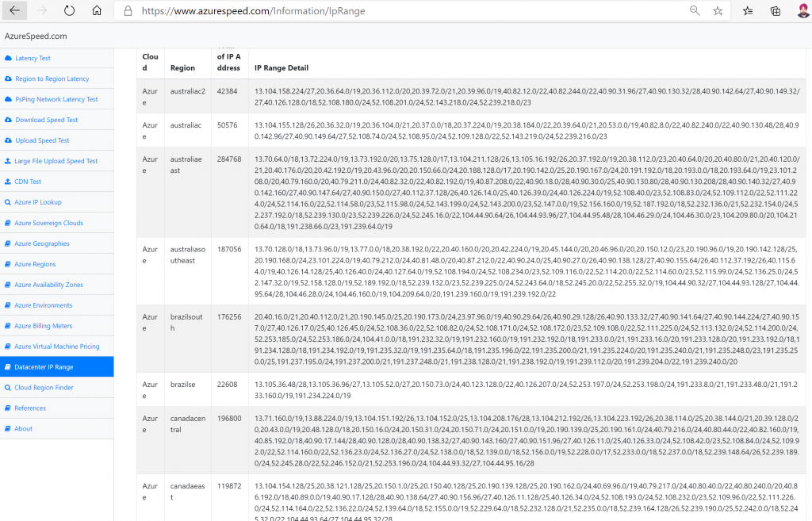Screen dimensions: 812x521
Task: Open Latency Test in sidebar
Action: pyautogui.click(x=33, y=59)
